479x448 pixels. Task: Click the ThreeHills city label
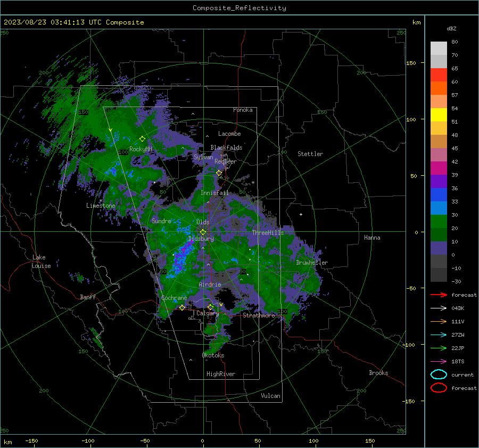(268, 233)
